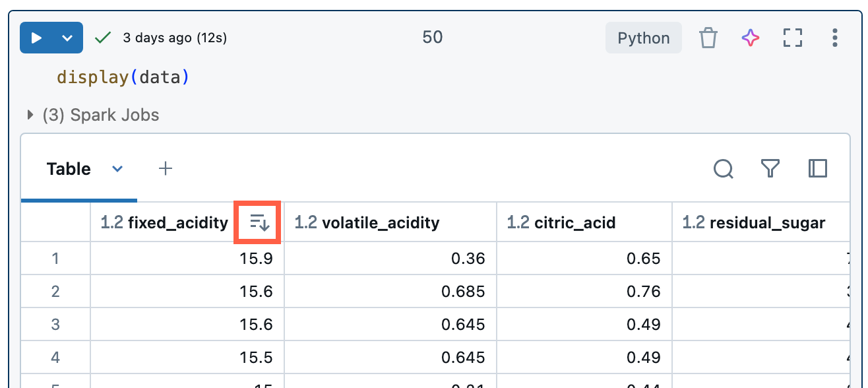Expand the cell to fullscreen view
This screenshot has height=388, width=868.
[x=792, y=38]
